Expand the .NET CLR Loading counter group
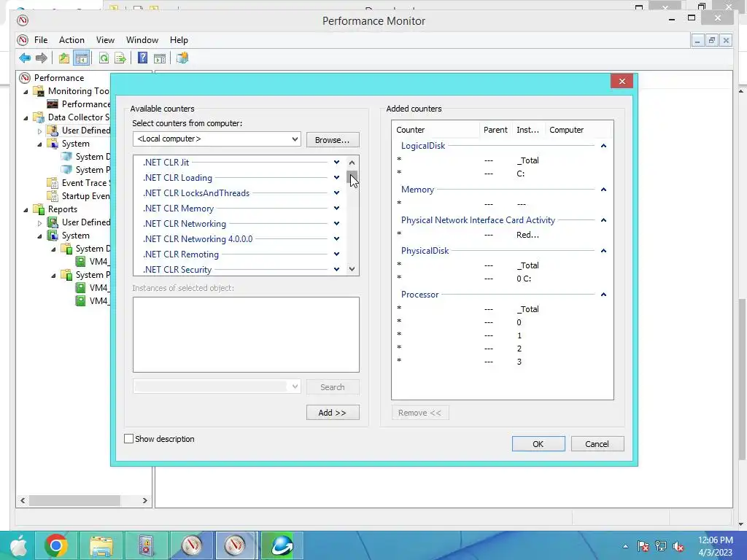The height and width of the screenshot is (560, 747). click(x=336, y=178)
